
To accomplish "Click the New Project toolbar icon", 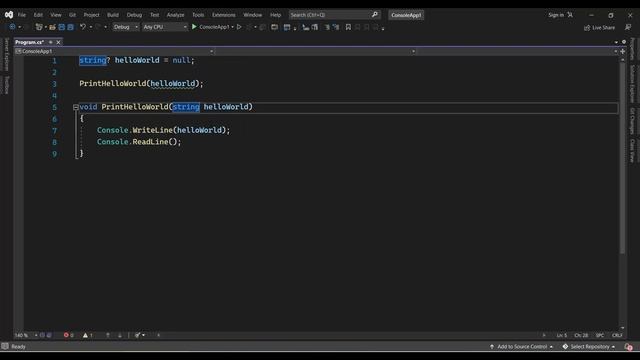I will tap(39, 27).
